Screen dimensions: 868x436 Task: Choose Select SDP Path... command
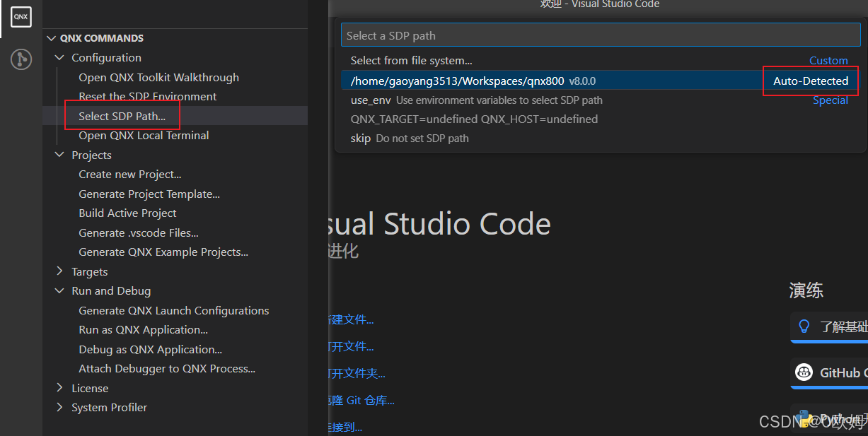point(122,116)
